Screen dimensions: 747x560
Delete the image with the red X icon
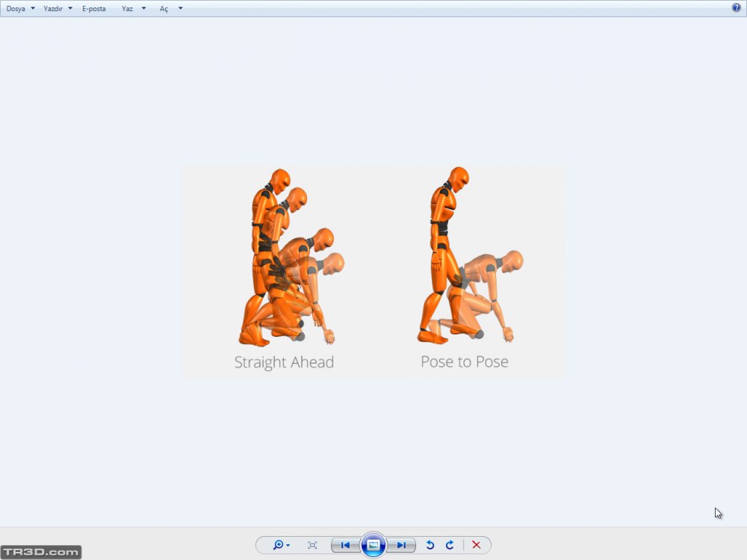click(476, 545)
